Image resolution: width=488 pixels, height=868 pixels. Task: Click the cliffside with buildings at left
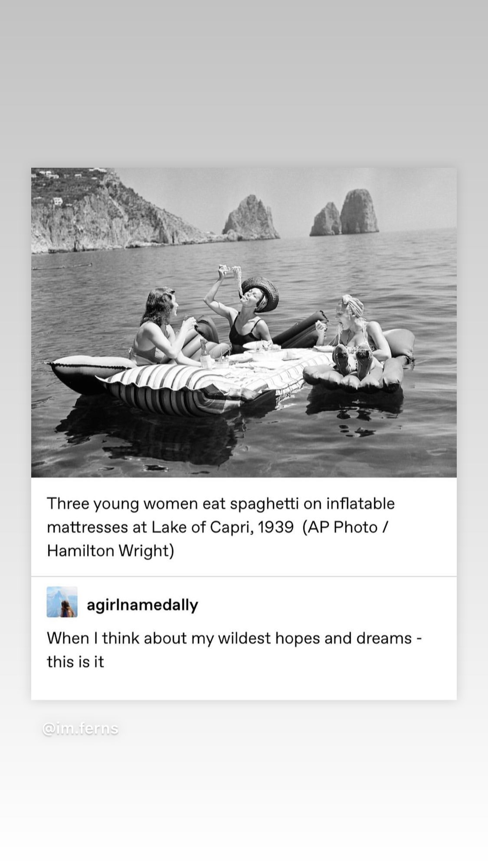[x=108, y=210]
